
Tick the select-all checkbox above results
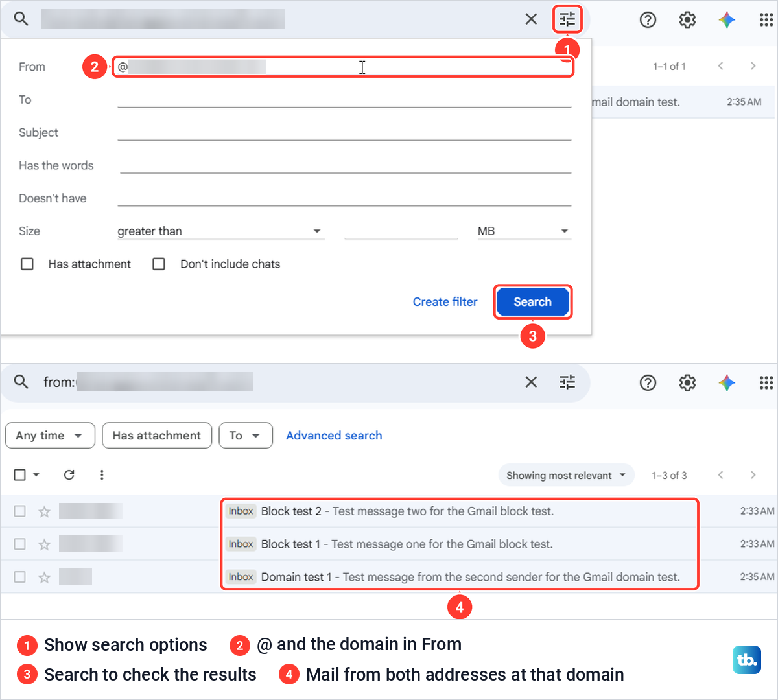20,475
